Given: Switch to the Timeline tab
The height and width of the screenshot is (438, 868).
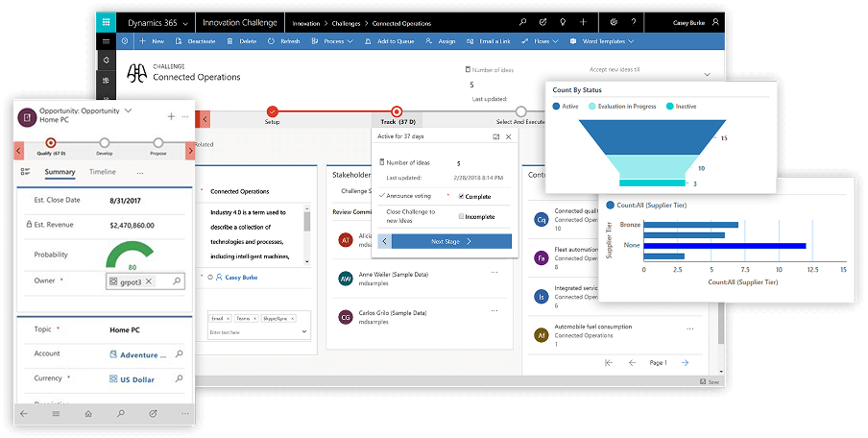Looking at the screenshot, I should [103, 172].
